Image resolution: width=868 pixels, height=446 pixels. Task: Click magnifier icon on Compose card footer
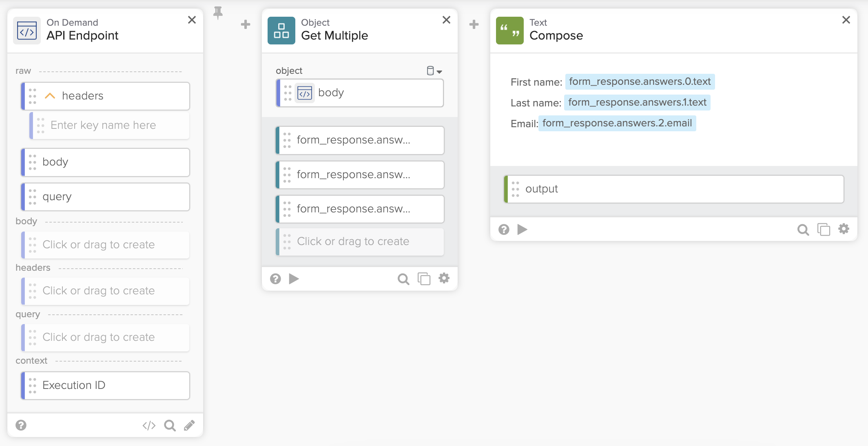(803, 230)
